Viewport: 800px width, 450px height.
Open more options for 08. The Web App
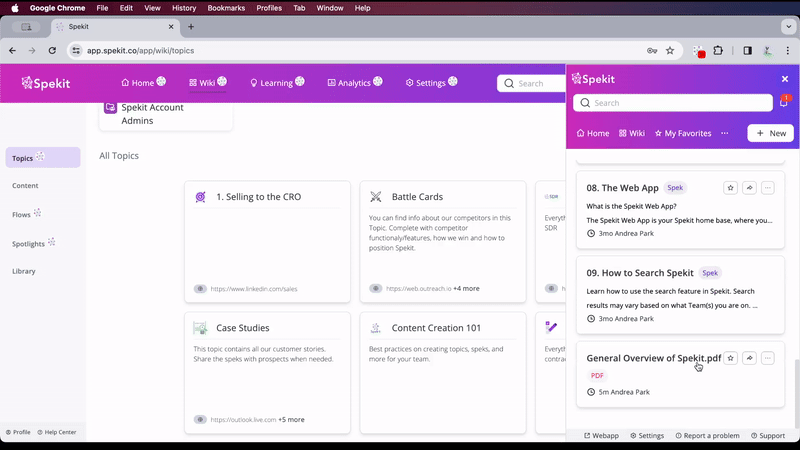point(767,188)
